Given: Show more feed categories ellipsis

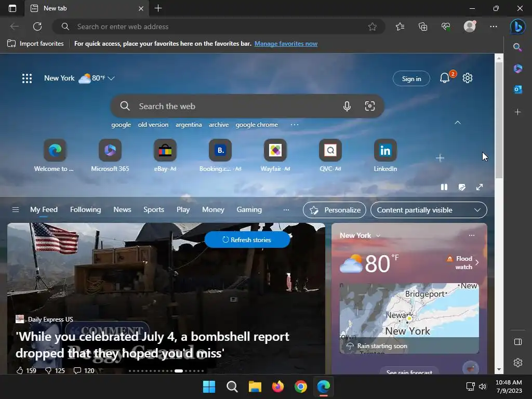Looking at the screenshot, I should pyautogui.click(x=286, y=210).
